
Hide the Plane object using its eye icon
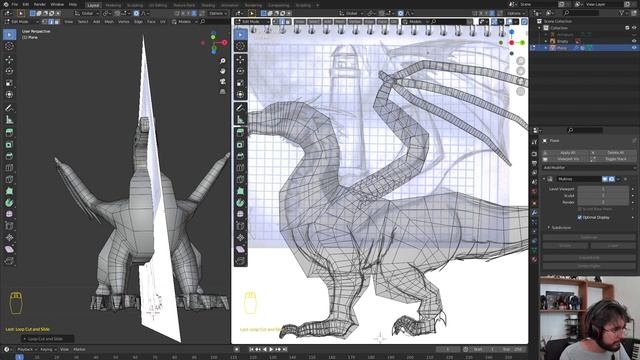click(x=634, y=48)
